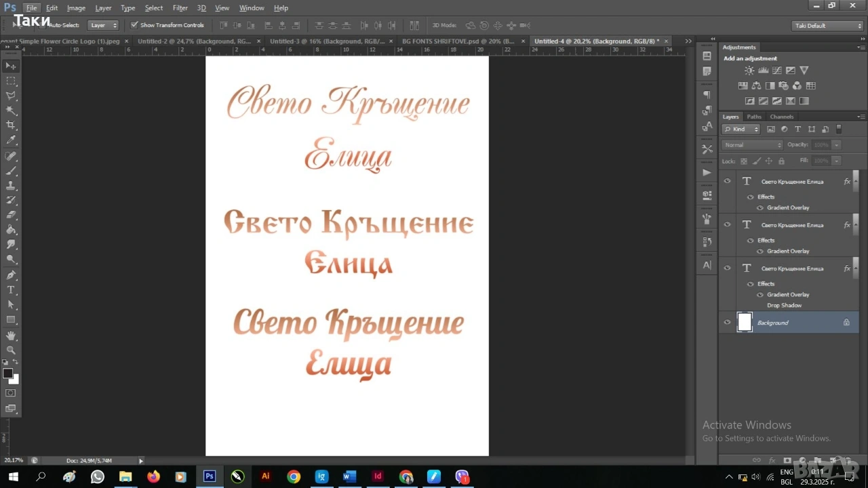Select the Horizontal Type tool

pyautogui.click(x=11, y=290)
